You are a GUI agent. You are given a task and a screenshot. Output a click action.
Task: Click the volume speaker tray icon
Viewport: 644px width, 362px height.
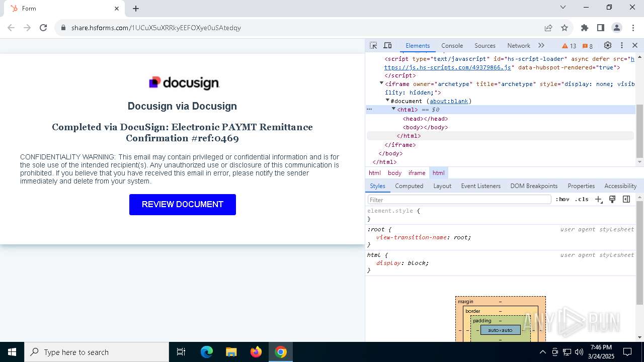579,352
